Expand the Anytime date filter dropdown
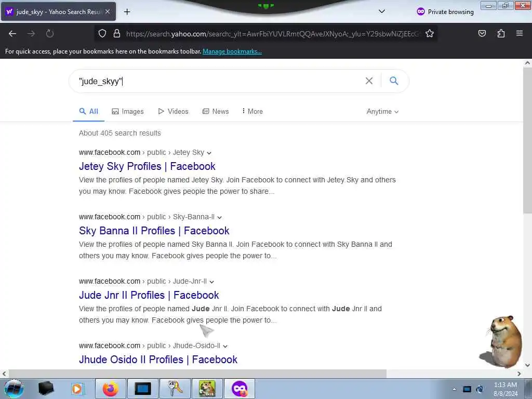Image resolution: width=532 pixels, height=399 pixels. [382, 112]
